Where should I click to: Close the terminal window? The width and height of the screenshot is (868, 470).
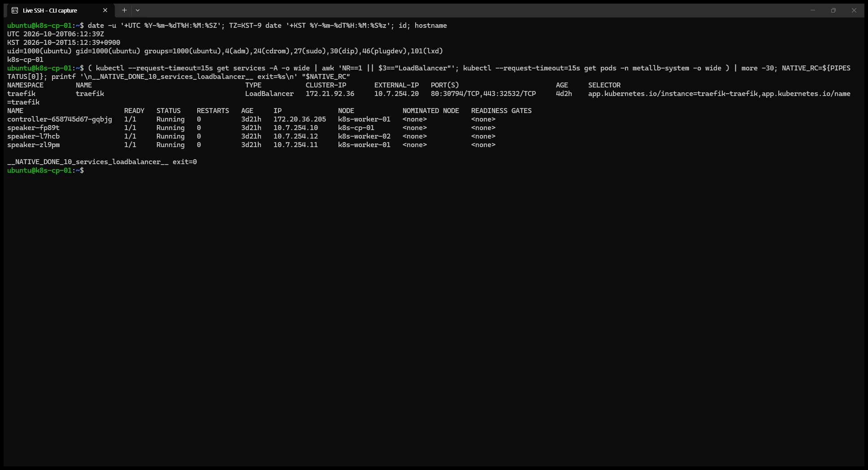[854, 10]
